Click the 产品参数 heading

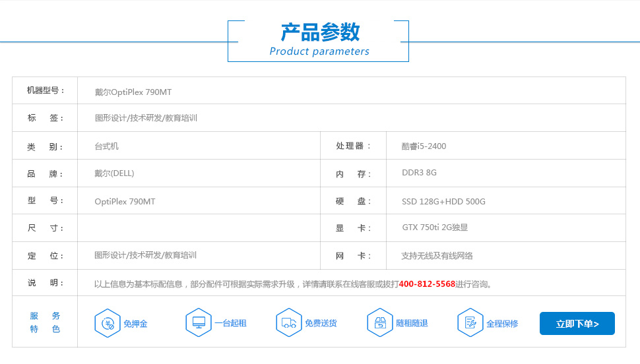tap(320, 32)
